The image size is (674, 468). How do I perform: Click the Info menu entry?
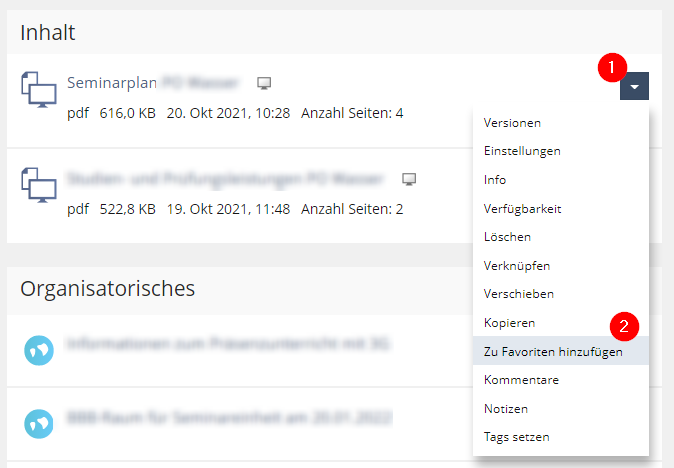click(x=495, y=180)
